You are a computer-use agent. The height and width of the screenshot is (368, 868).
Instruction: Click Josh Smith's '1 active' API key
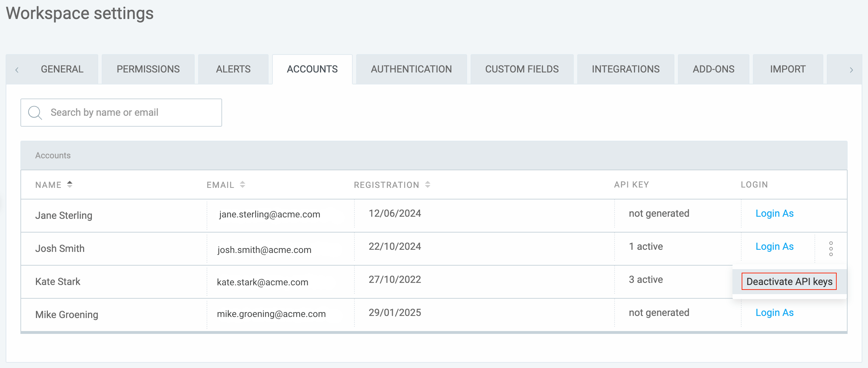646,246
